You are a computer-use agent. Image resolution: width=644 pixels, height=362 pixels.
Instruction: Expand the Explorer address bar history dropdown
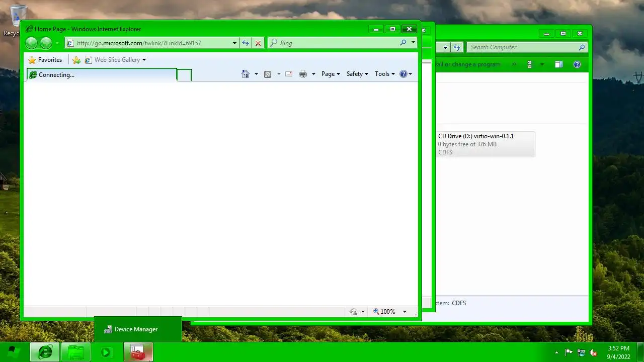pos(445,48)
